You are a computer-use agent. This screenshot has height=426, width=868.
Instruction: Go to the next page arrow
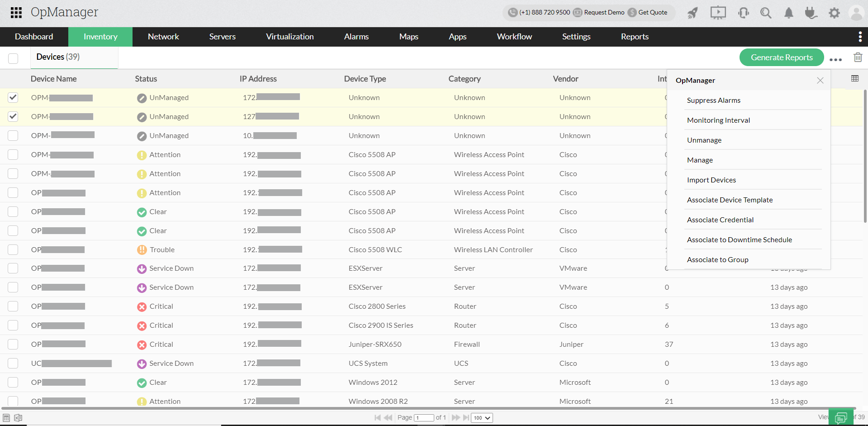click(x=456, y=417)
